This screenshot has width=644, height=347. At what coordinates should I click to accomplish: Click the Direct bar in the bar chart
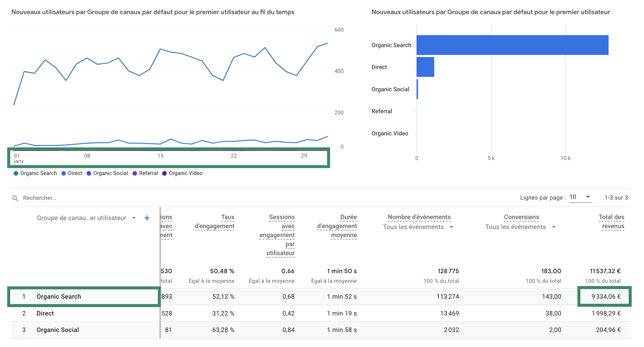(425, 67)
